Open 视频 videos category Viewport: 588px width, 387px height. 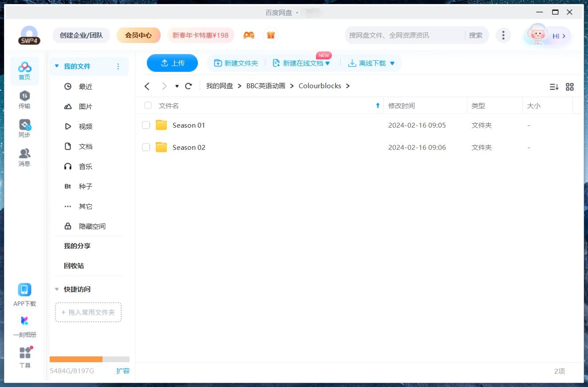tap(85, 126)
